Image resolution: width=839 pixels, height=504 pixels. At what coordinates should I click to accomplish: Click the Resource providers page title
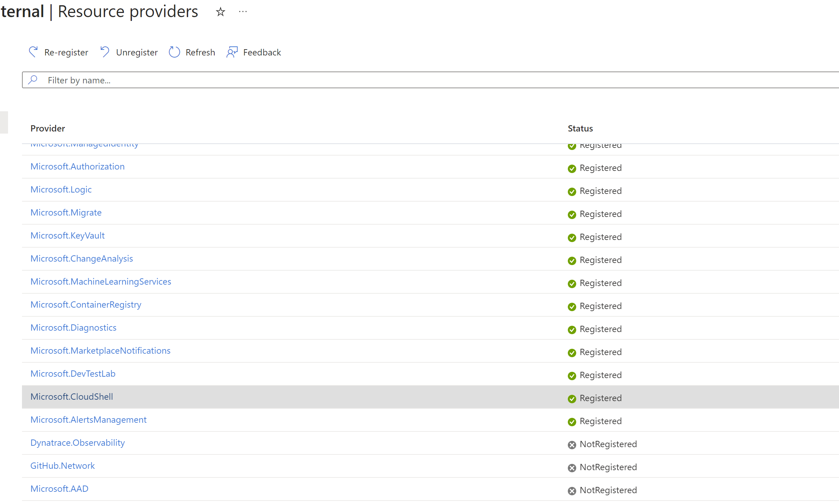coord(128,12)
